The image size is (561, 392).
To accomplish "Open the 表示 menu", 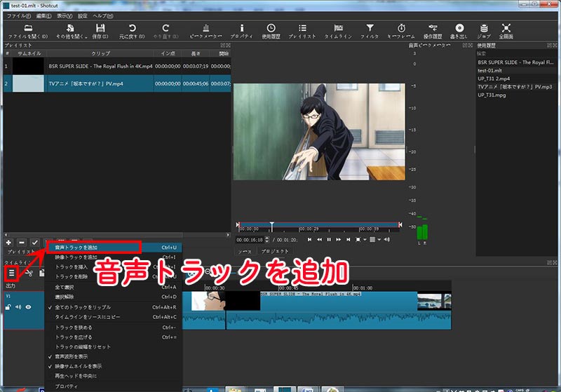I will pos(65,15).
